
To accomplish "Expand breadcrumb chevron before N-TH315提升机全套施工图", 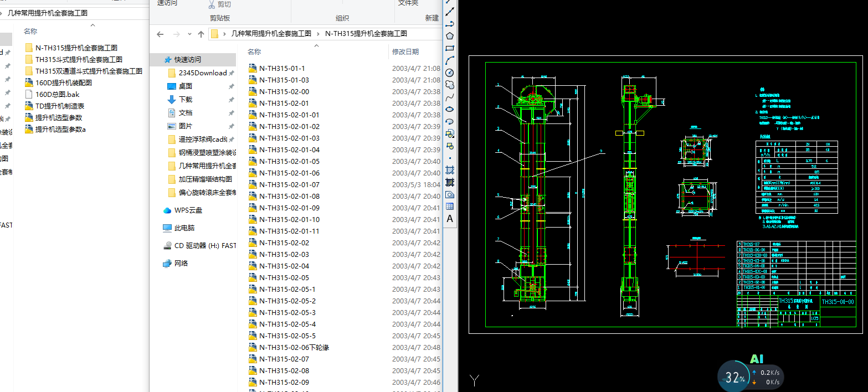I will pyautogui.click(x=319, y=34).
